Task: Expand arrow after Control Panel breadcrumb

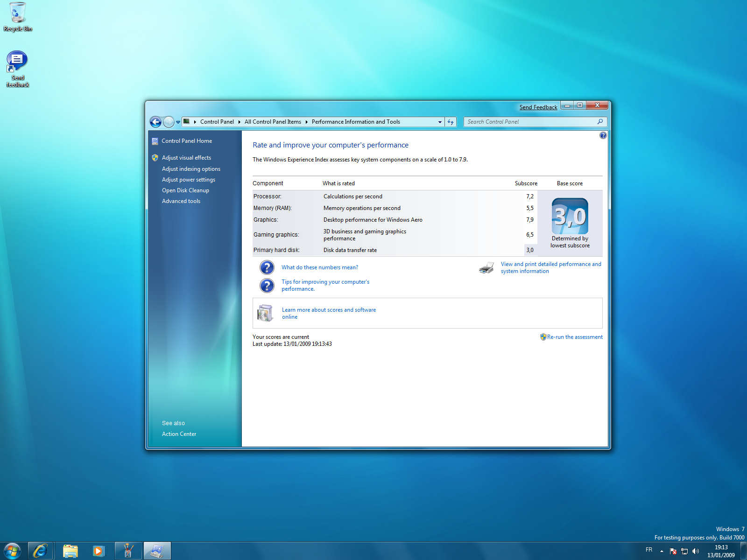Action: (x=240, y=122)
